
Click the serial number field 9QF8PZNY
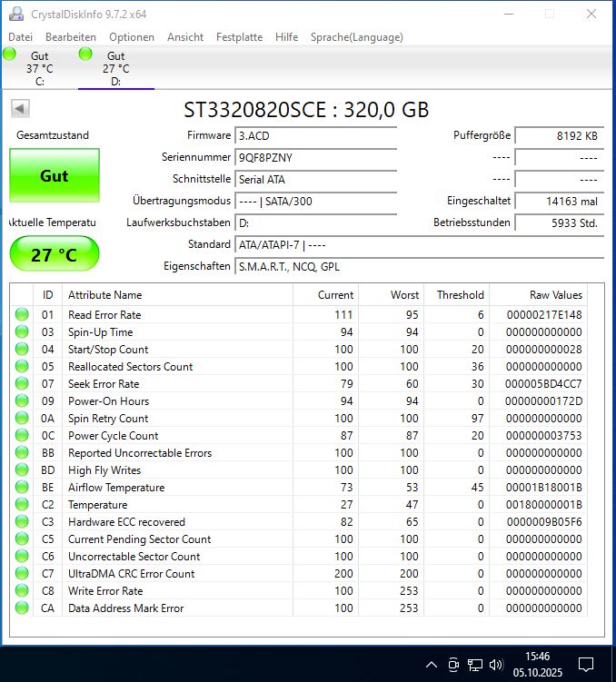(x=315, y=157)
